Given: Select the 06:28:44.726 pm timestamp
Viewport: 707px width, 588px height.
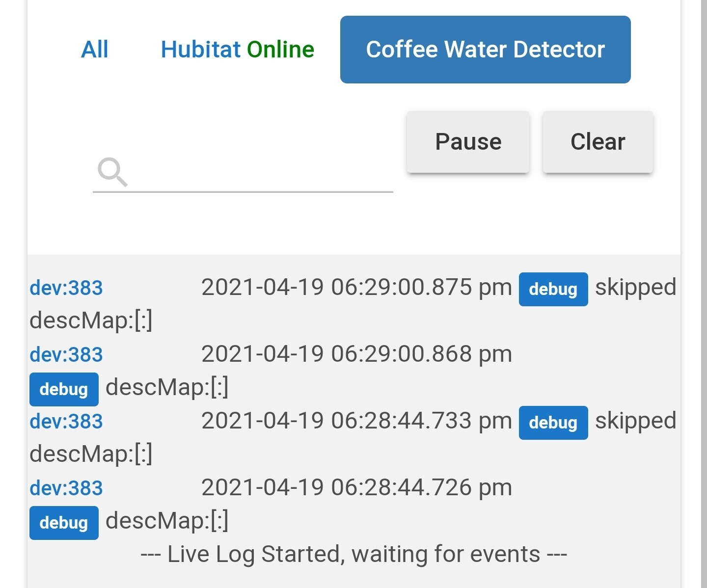Looking at the screenshot, I should tap(356, 487).
